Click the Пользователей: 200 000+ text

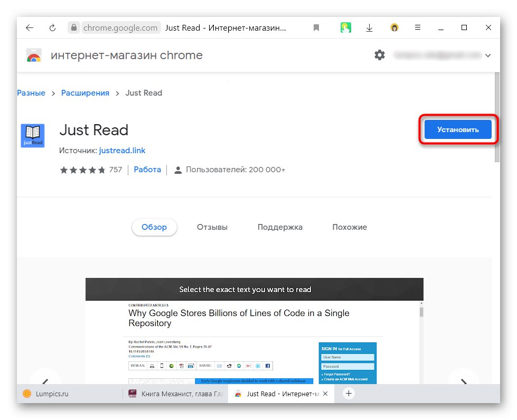pos(236,170)
